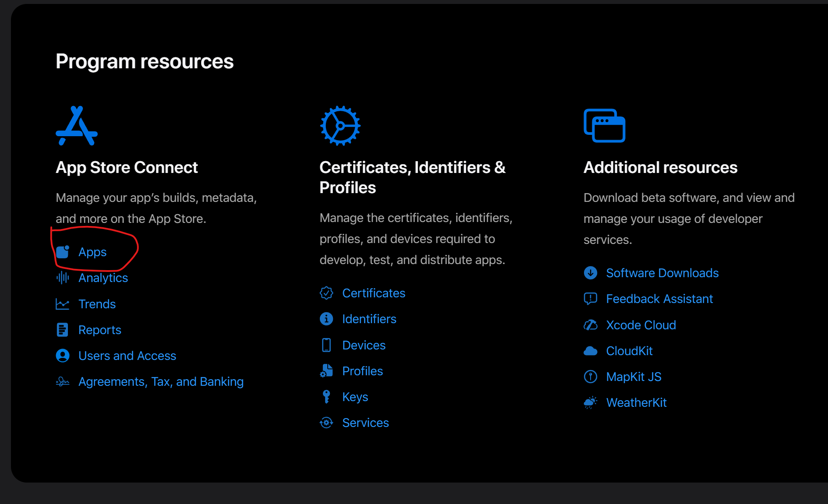Click the Users and Access person icon
The height and width of the screenshot is (504, 828).
(63, 356)
